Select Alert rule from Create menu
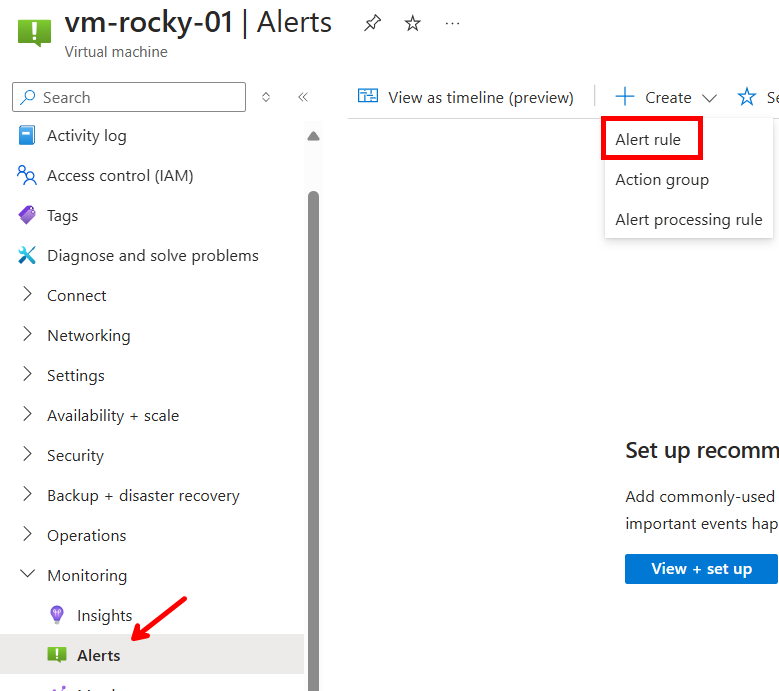779x691 pixels. pos(648,140)
